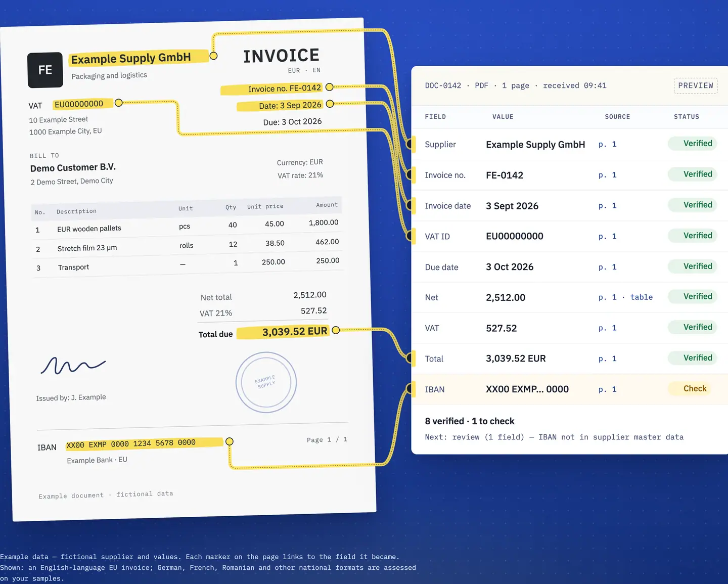Open source link p. 1 for Invoice no.
This screenshot has height=584, width=728.
[x=607, y=175]
